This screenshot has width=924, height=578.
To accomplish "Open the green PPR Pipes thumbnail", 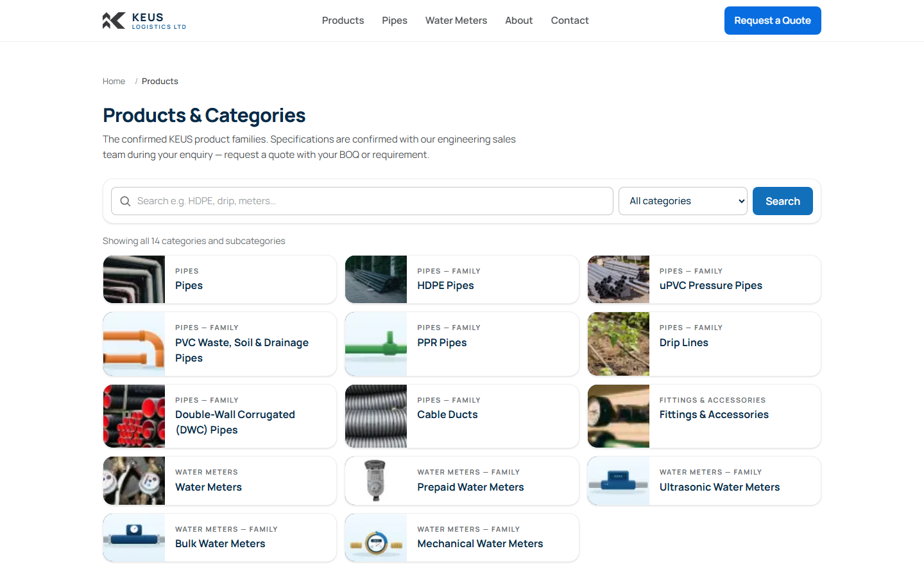I will pyautogui.click(x=376, y=344).
